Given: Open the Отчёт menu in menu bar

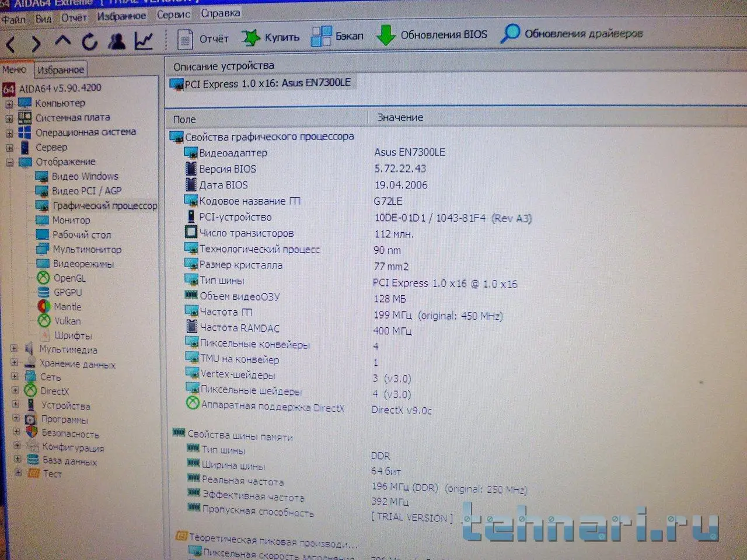Looking at the screenshot, I should pyautogui.click(x=74, y=18).
